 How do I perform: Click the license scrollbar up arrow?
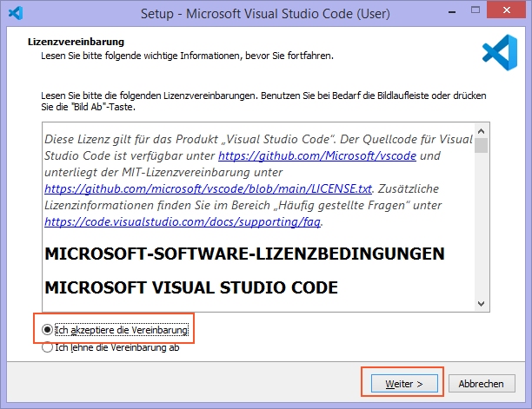coord(481,131)
